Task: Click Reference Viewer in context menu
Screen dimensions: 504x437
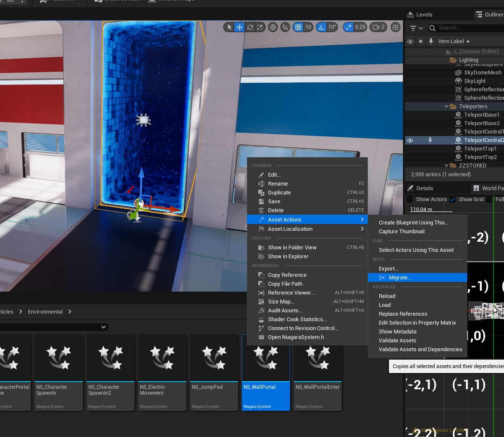Action: 291,292
